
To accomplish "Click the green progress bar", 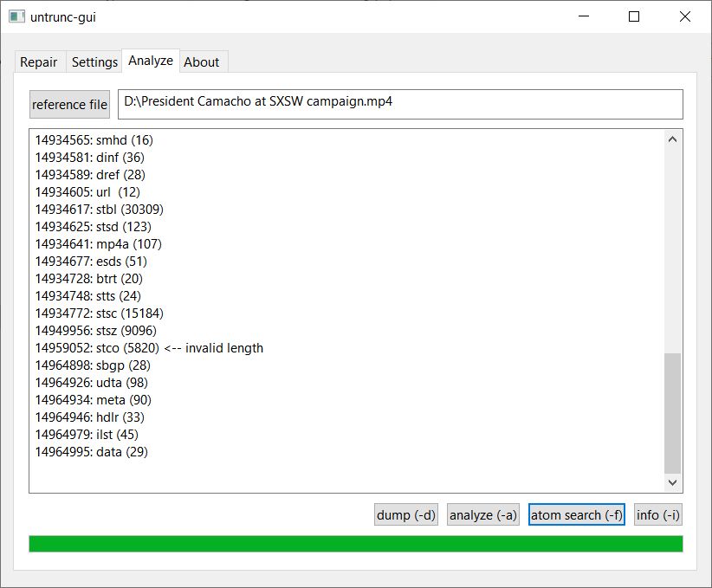I will point(356,543).
